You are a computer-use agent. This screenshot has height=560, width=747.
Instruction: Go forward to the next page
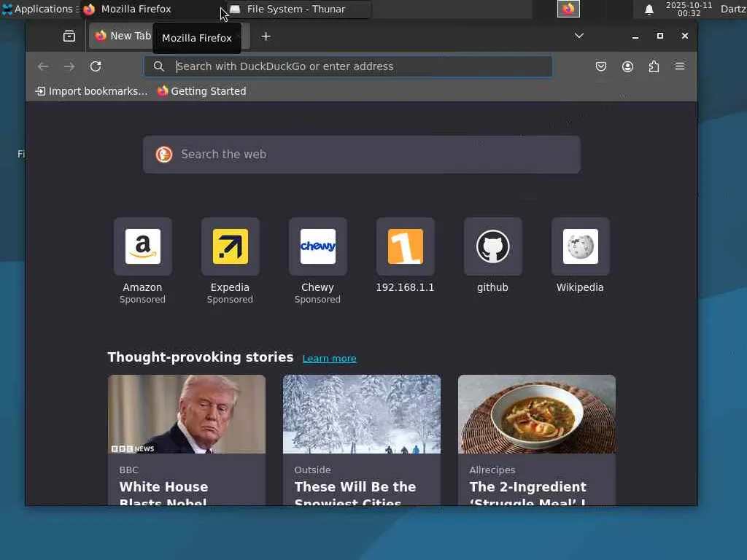[x=69, y=66]
